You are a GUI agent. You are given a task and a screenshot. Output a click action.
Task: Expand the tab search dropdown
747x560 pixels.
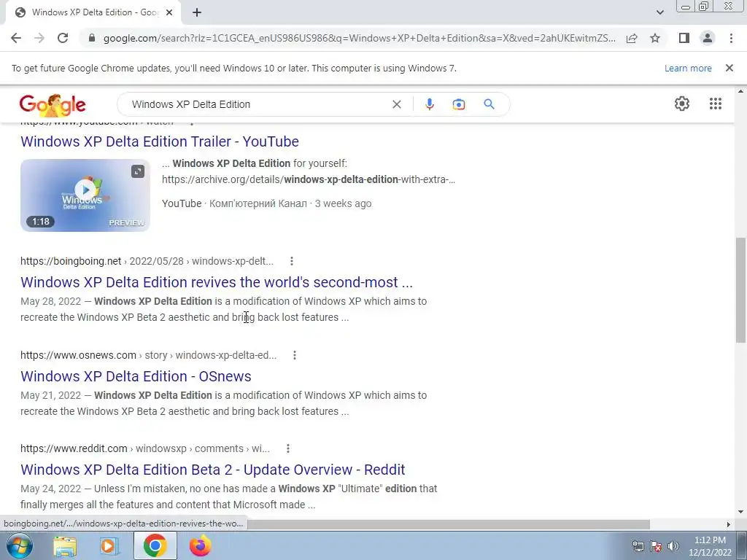pos(659,12)
